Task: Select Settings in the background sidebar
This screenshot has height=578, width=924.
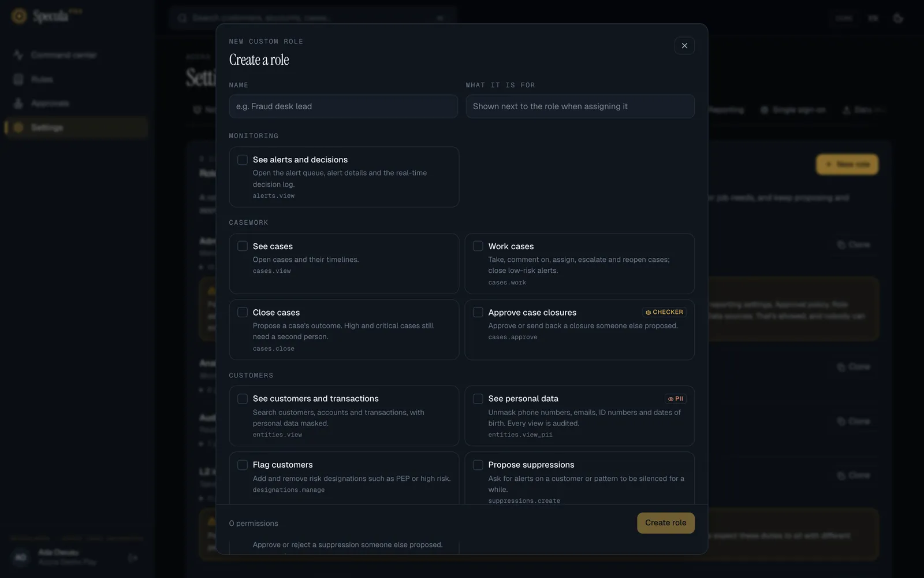Action: tap(76, 128)
